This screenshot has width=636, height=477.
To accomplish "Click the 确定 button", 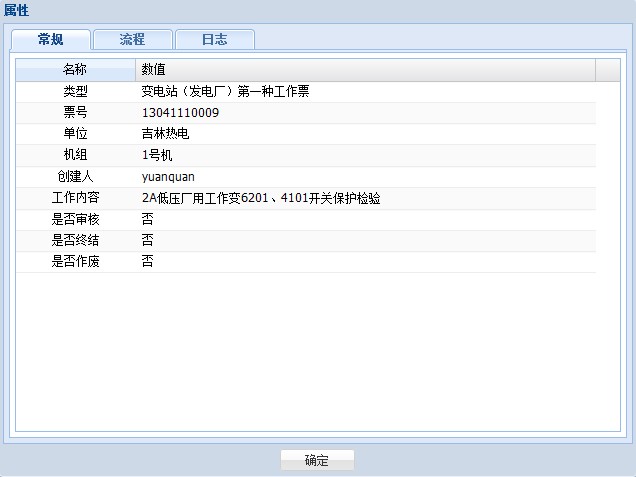I will pyautogui.click(x=316, y=461).
